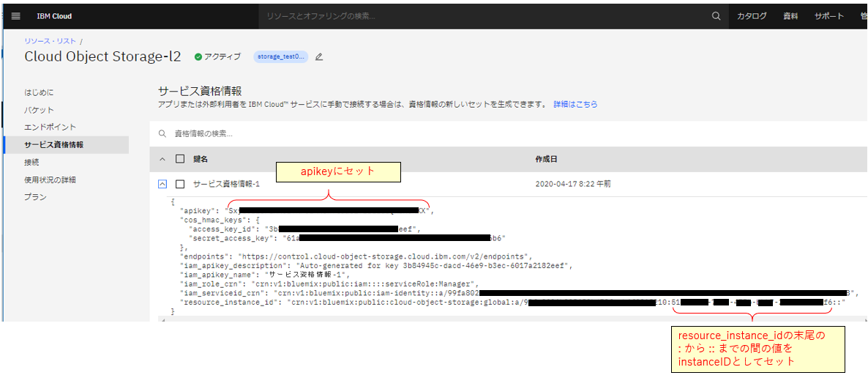Click the green active status icon
This screenshot has width=868, height=378.
198,56
